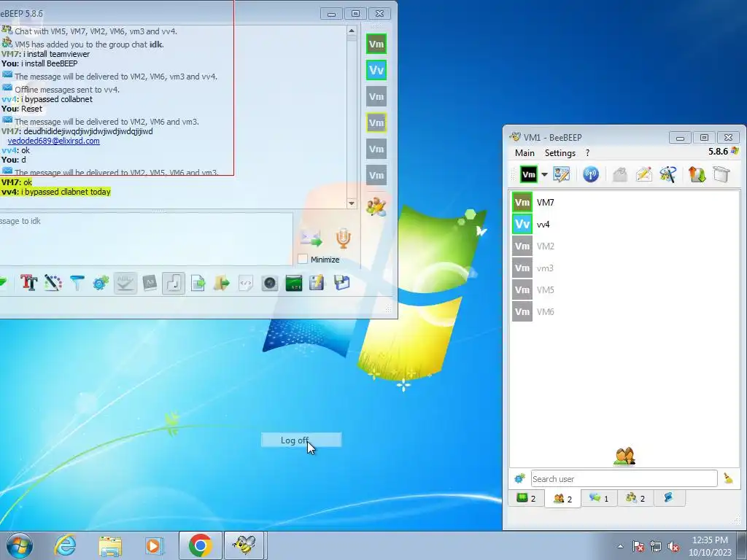Click the Search user input field
747x560 pixels.
coord(624,478)
